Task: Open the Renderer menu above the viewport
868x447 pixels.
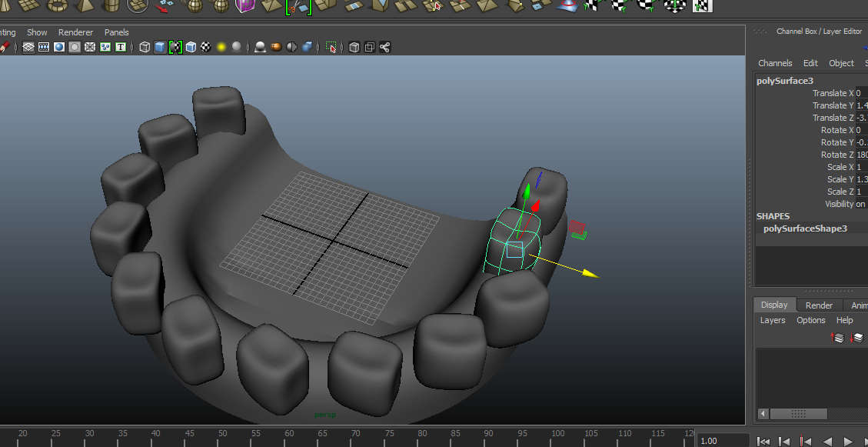Action: pos(75,32)
